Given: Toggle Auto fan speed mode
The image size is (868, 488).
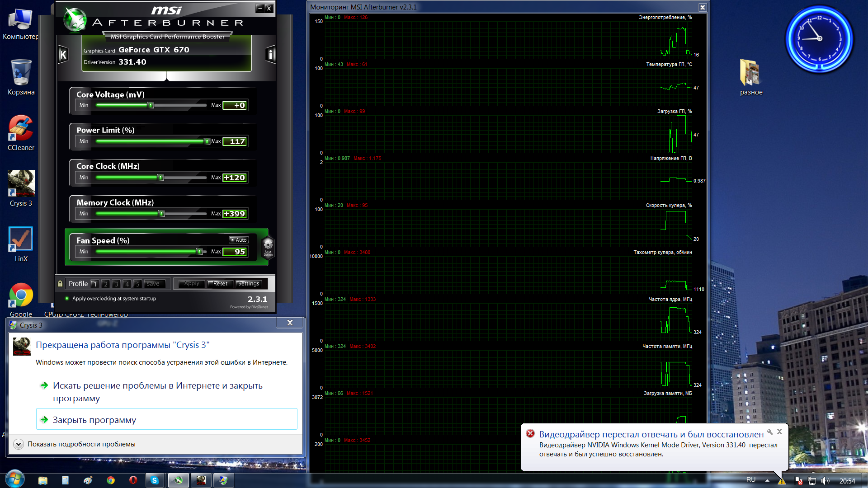Looking at the screenshot, I should pos(238,240).
